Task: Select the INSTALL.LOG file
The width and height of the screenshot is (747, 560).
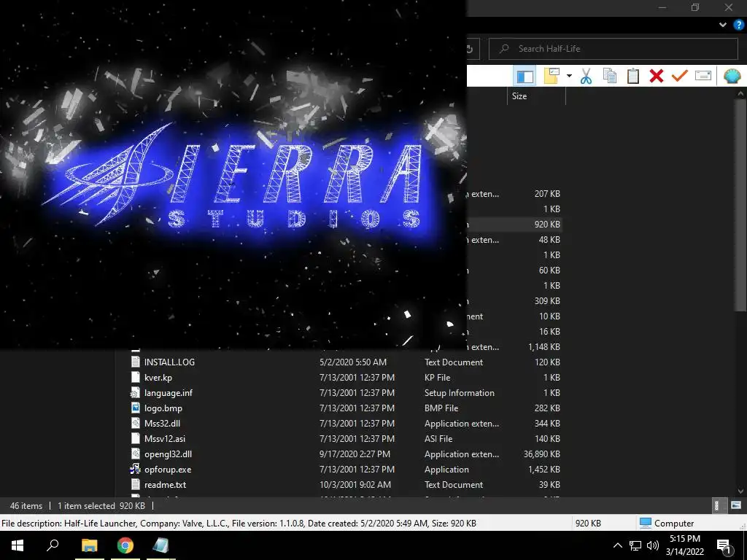Action: point(169,362)
